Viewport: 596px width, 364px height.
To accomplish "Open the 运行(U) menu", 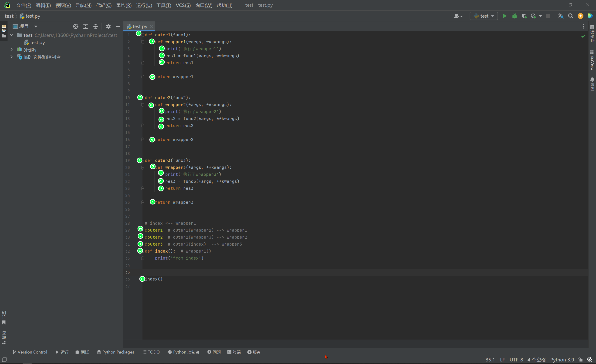I will [x=144, y=5].
